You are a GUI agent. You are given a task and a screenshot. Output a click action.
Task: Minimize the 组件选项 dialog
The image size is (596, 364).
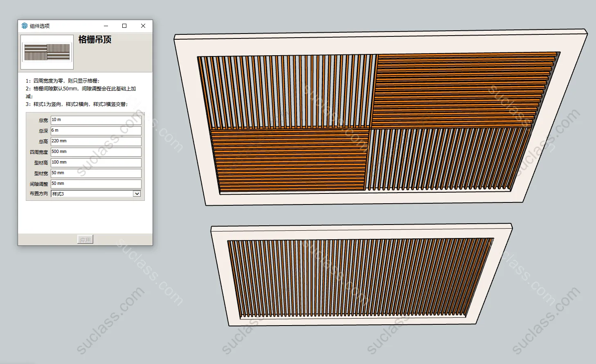click(x=106, y=26)
